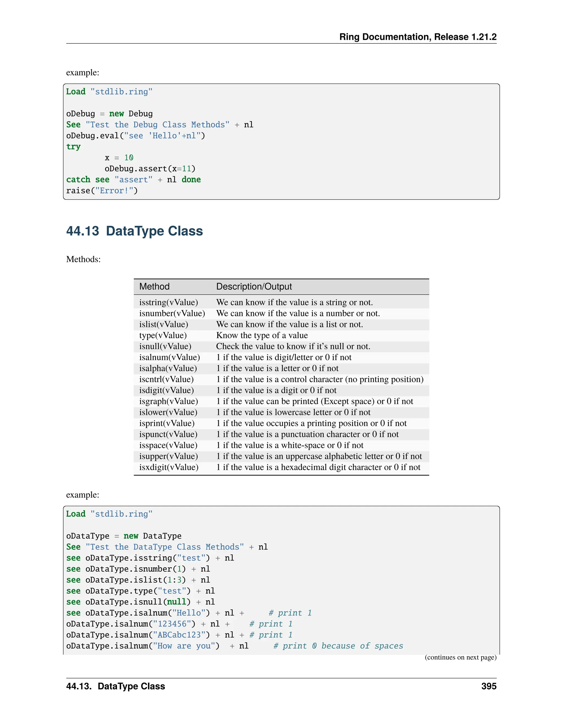Click the Method column header
The height and width of the screenshot is (728, 563).
pos(154,287)
